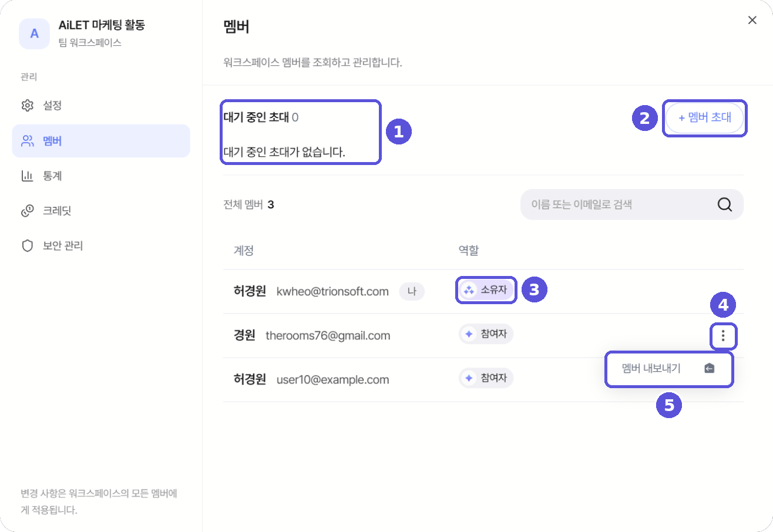Go to 설정 menu item
This screenshot has width=773, height=532.
(x=101, y=106)
